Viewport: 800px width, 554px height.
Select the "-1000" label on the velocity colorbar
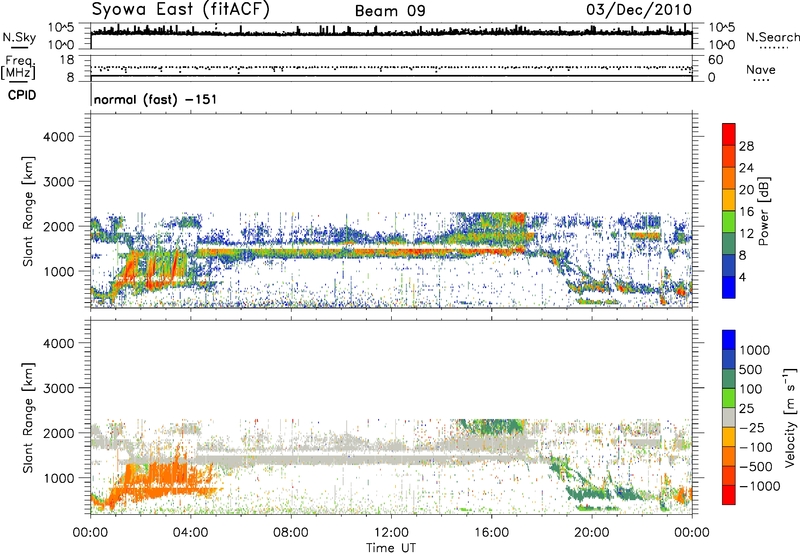(760, 486)
